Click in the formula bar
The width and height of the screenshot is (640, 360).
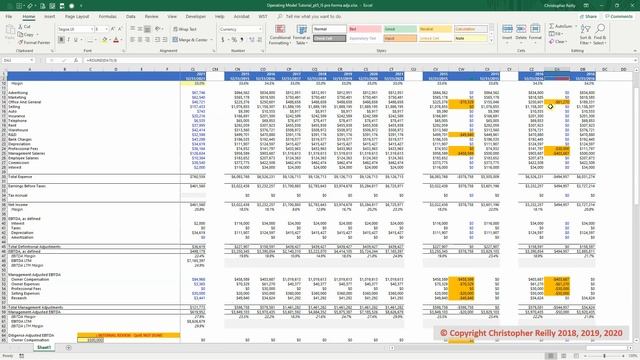click(x=359, y=60)
